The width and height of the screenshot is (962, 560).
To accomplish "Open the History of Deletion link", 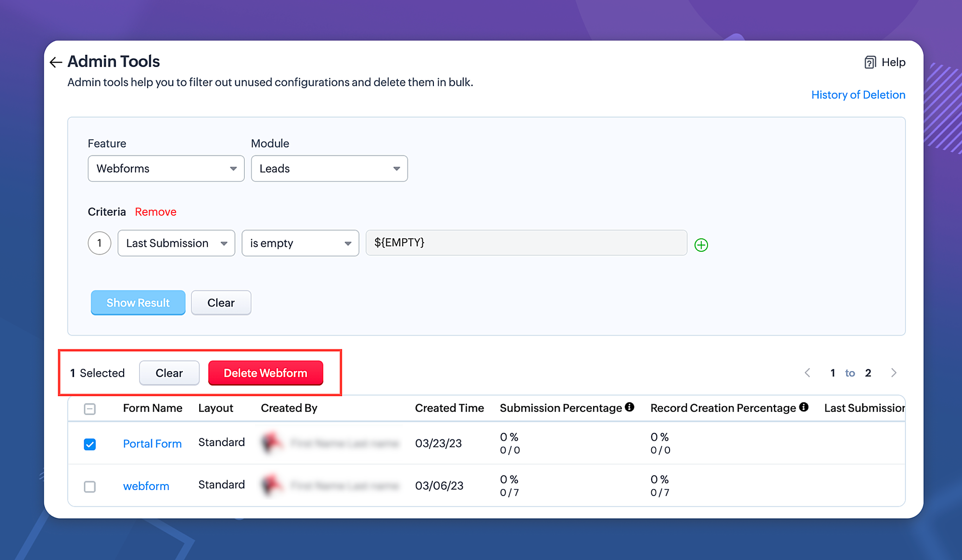I will tap(858, 95).
